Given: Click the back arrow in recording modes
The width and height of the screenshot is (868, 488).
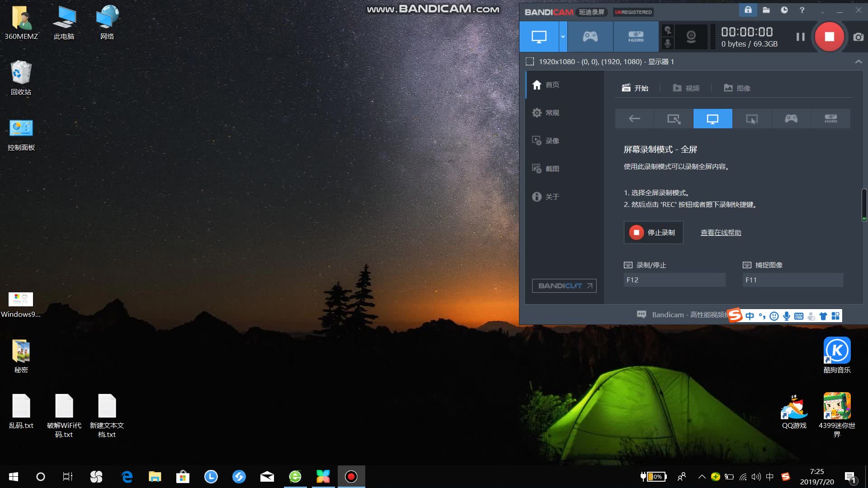Looking at the screenshot, I should click(633, 118).
